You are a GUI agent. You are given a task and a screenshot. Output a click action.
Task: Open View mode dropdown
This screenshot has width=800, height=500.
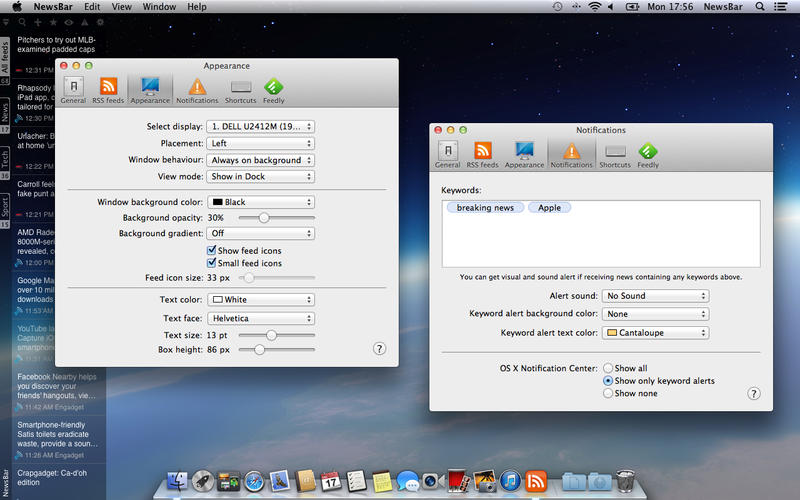tap(260, 177)
